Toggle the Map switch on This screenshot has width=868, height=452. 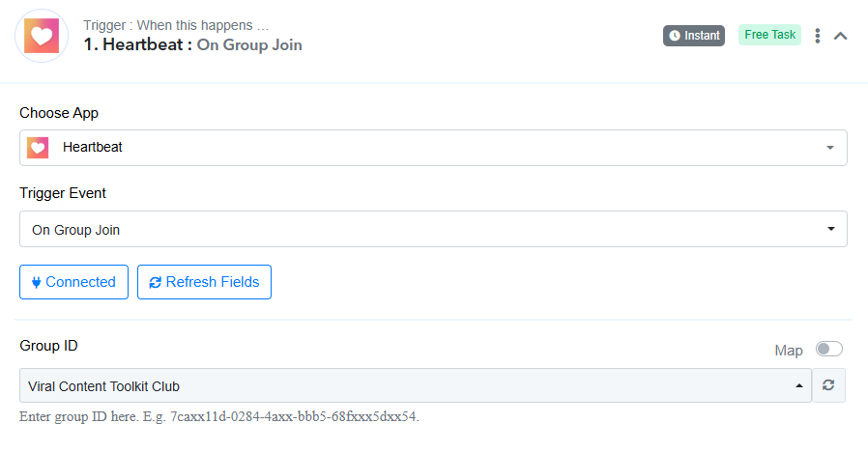coord(828,349)
